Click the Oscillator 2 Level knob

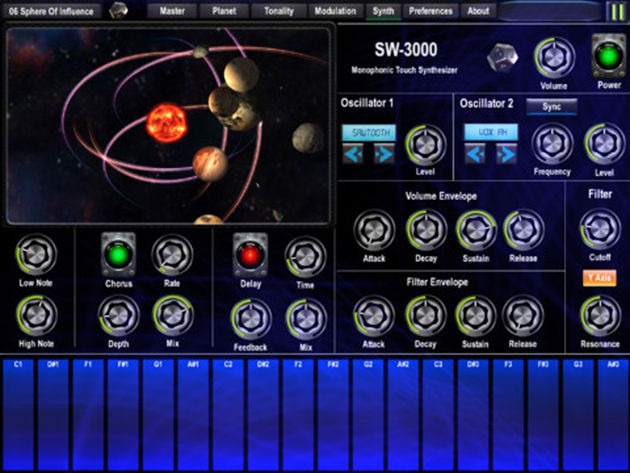[x=604, y=144]
